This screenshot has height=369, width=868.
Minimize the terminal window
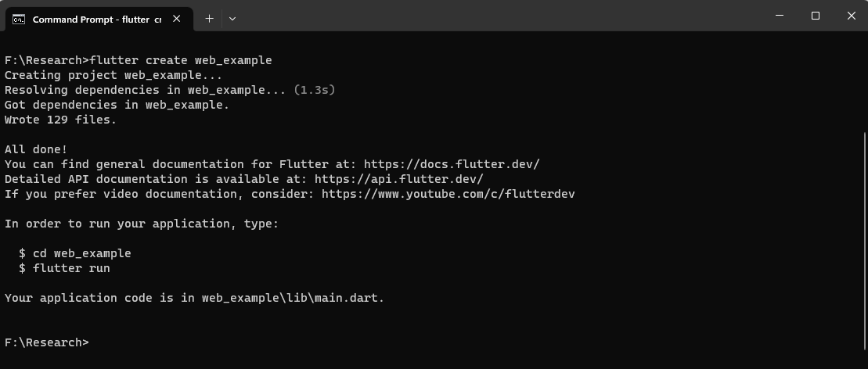click(780, 16)
